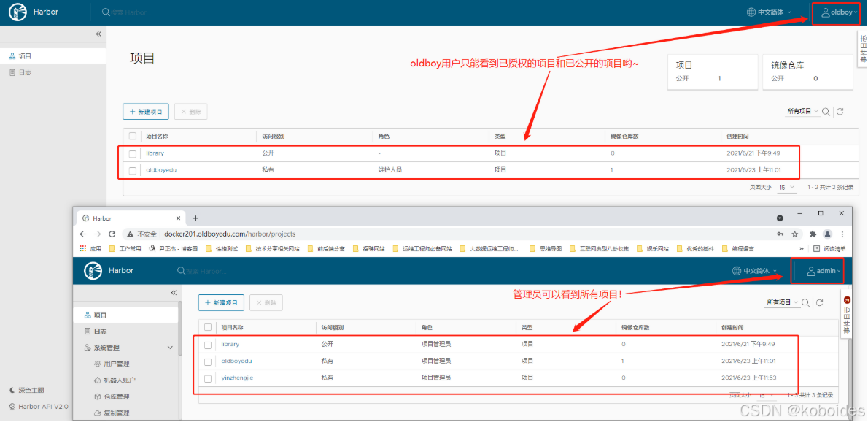The height and width of the screenshot is (425, 868).
Task: Check the library row in admin window
Action: (208, 345)
